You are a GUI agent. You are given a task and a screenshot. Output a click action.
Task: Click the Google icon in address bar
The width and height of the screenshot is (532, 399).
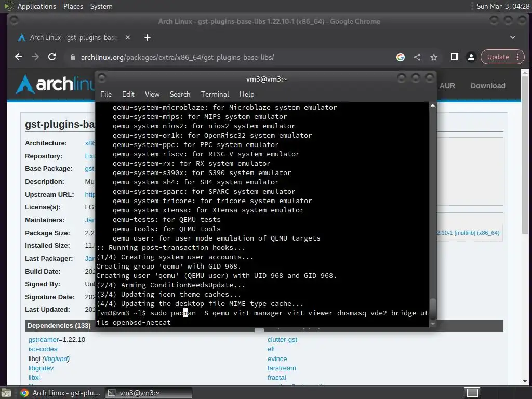tap(401, 57)
